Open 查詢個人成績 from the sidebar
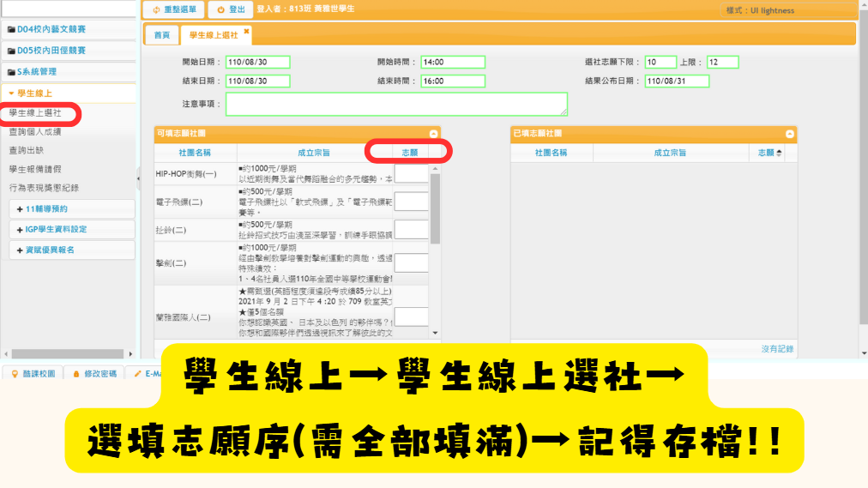Screen dimensions: 868x488 click(35, 132)
